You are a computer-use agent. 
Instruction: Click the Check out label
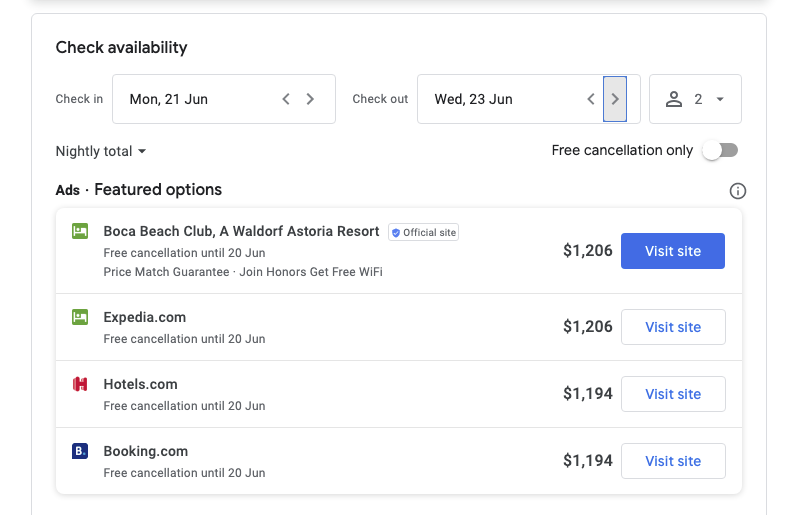pos(380,99)
